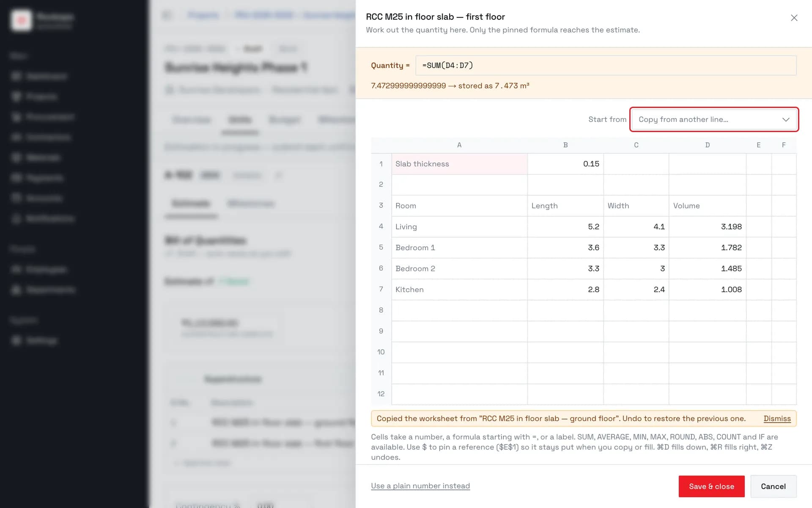Image resolution: width=812 pixels, height=508 pixels.
Task: Select Bedroom 2 volume 1.485 cell
Action: 708,269
